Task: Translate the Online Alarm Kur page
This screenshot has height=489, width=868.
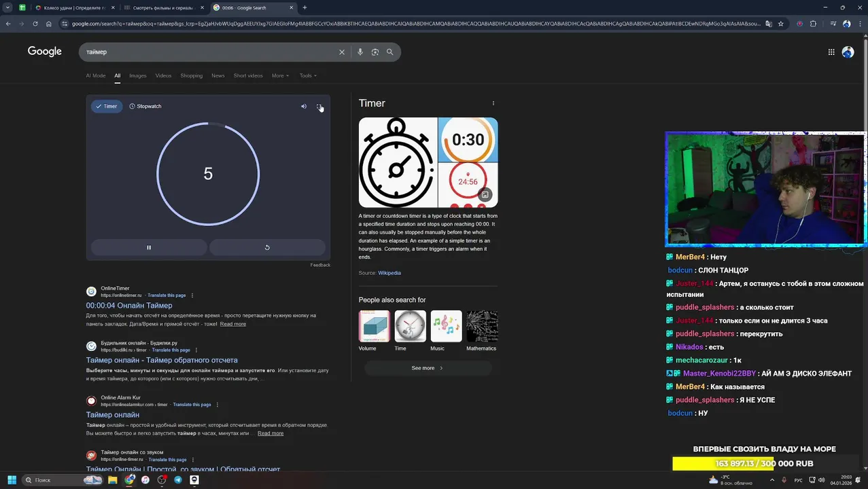Action: 192,405
